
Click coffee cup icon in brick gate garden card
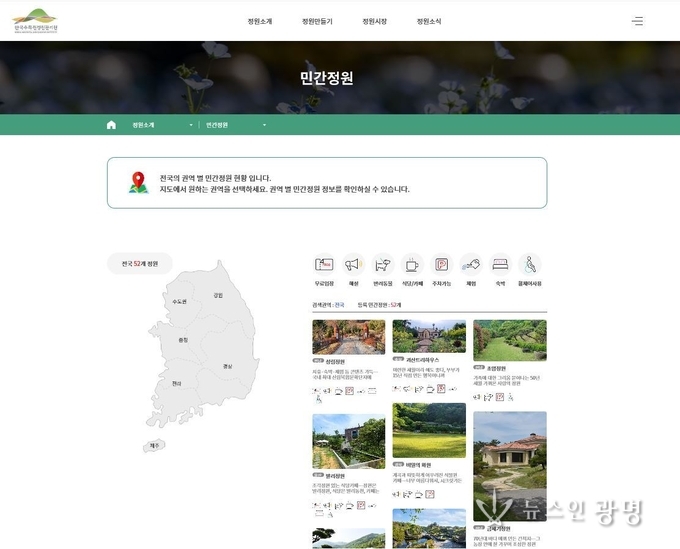coord(339,391)
